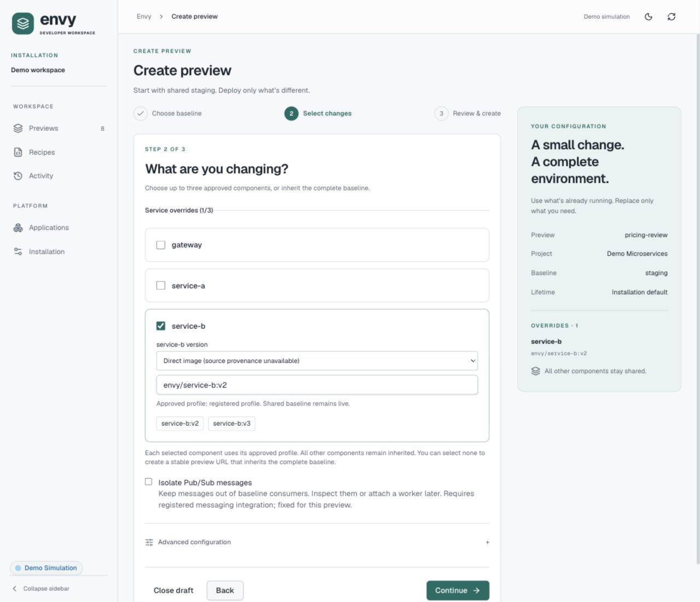Viewport: 700px width, 602px height.
Task: Open Previews via stacked layers icon
Action: pyautogui.click(x=18, y=128)
